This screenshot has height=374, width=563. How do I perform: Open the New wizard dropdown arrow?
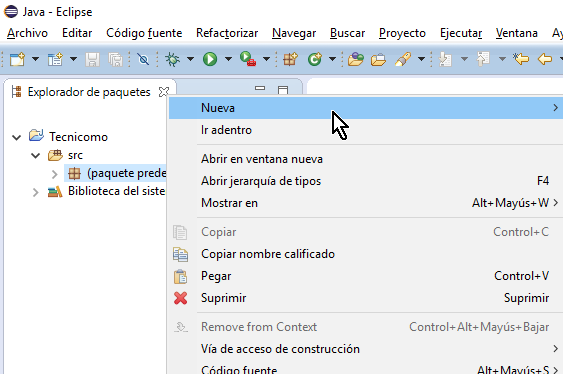pyautogui.click(x=35, y=59)
